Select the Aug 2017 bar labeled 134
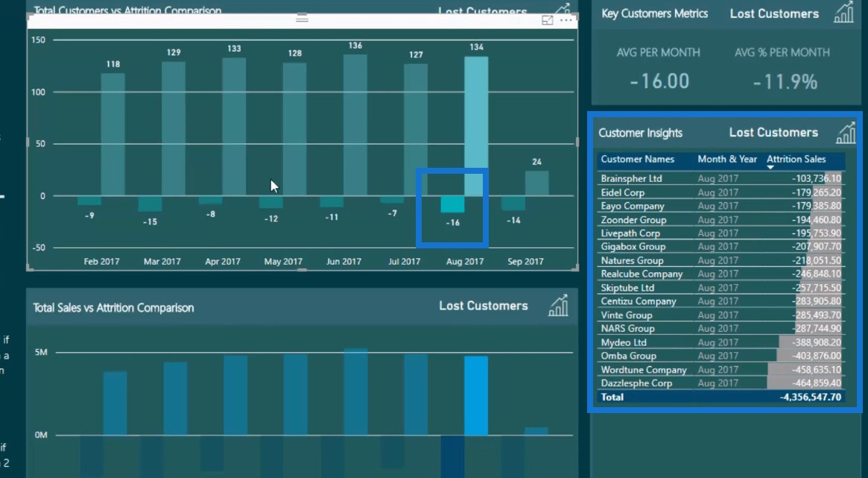868x478 pixels. click(476, 126)
